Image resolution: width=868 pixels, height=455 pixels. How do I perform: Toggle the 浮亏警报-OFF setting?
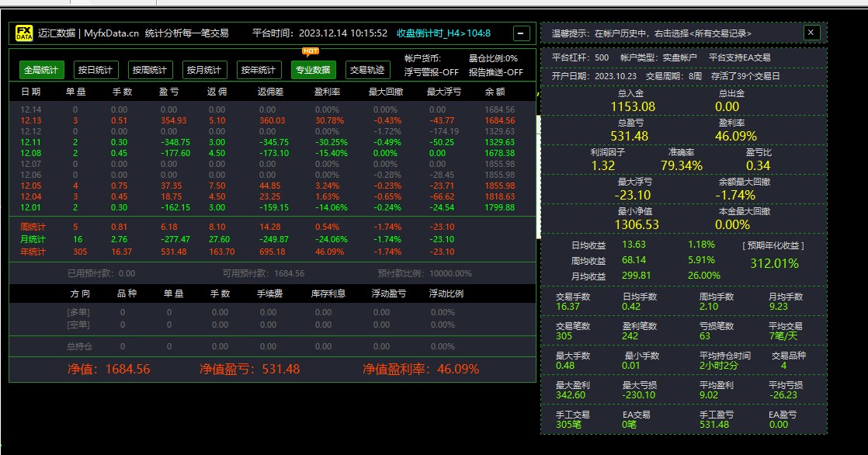click(431, 72)
